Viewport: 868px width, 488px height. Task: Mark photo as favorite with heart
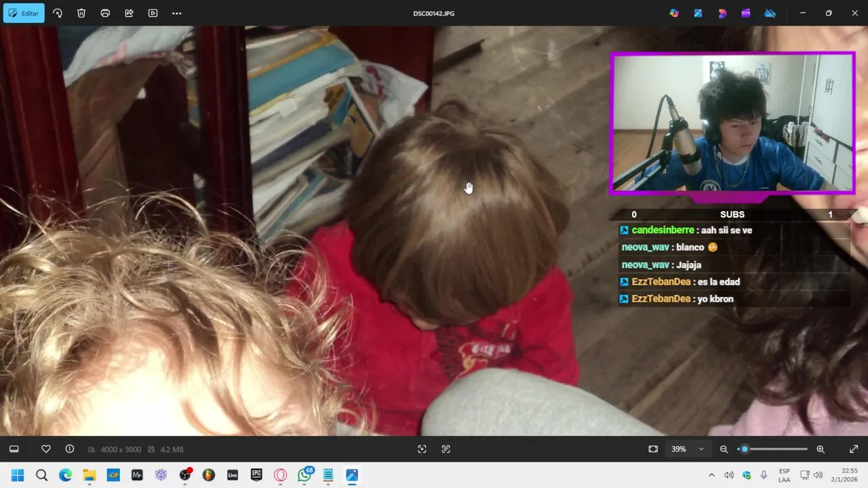coord(46,449)
